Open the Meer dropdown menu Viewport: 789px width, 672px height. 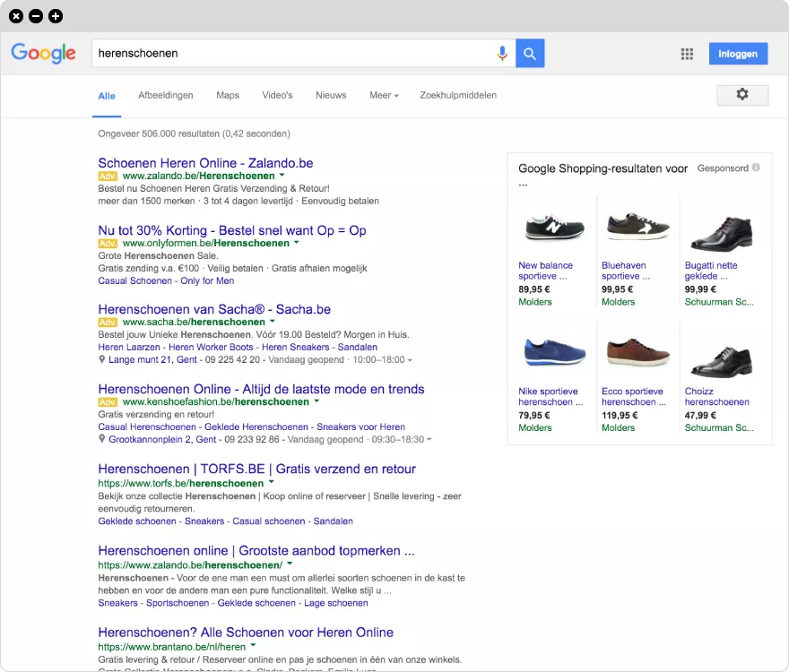384,95
